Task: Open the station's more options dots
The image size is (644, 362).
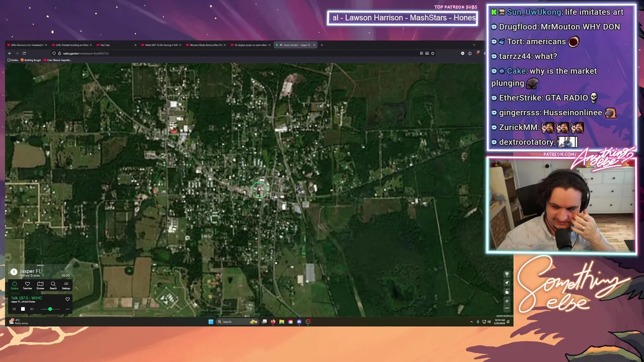Action: pos(67,309)
